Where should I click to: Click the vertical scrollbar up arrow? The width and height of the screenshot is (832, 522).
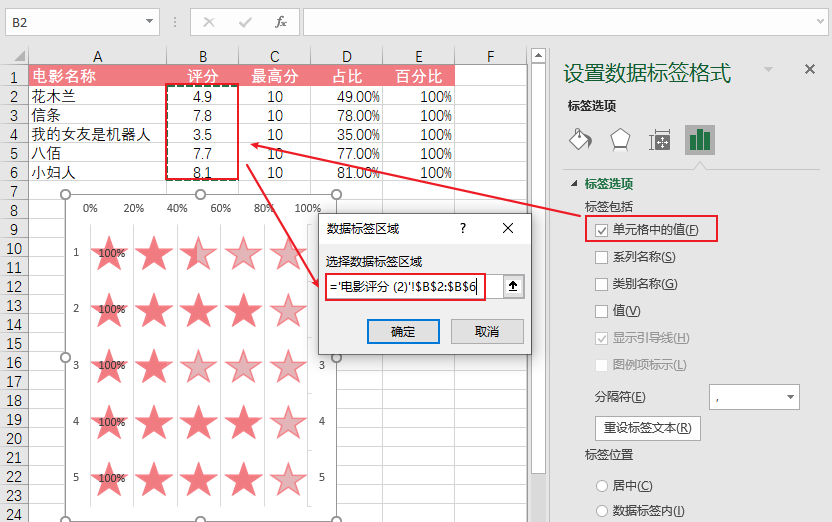[538, 55]
